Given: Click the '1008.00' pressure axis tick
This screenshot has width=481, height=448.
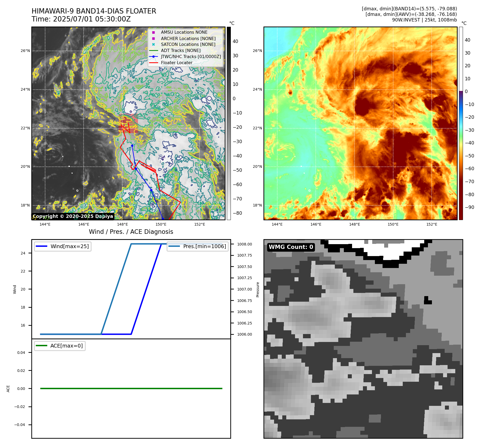Looking at the screenshot, I should tap(245, 244).
